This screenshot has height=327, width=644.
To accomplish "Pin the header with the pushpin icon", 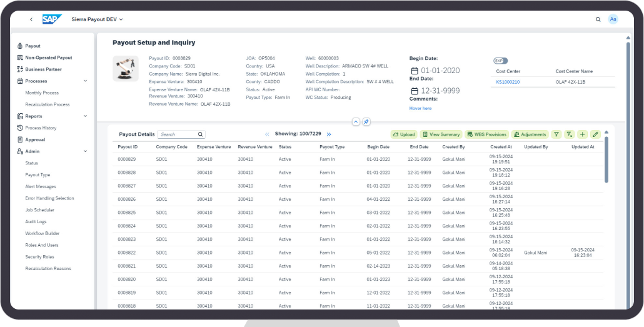I will [x=366, y=121].
